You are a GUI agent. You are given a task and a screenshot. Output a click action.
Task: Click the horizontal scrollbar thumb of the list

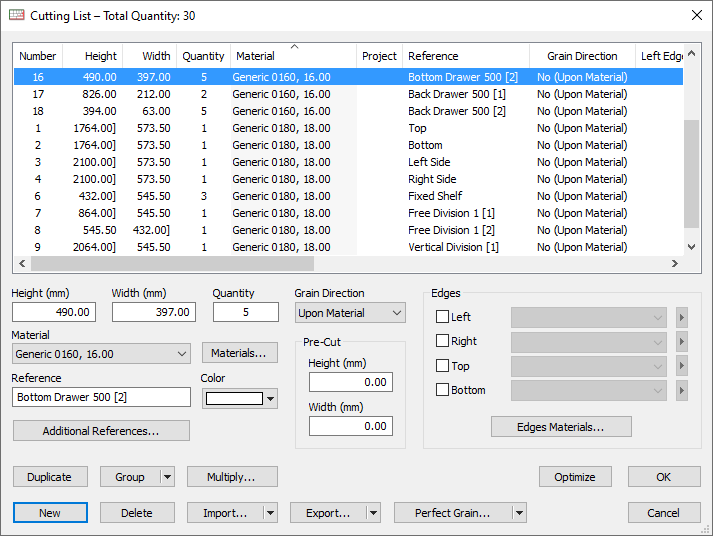(x=172, y=263)
